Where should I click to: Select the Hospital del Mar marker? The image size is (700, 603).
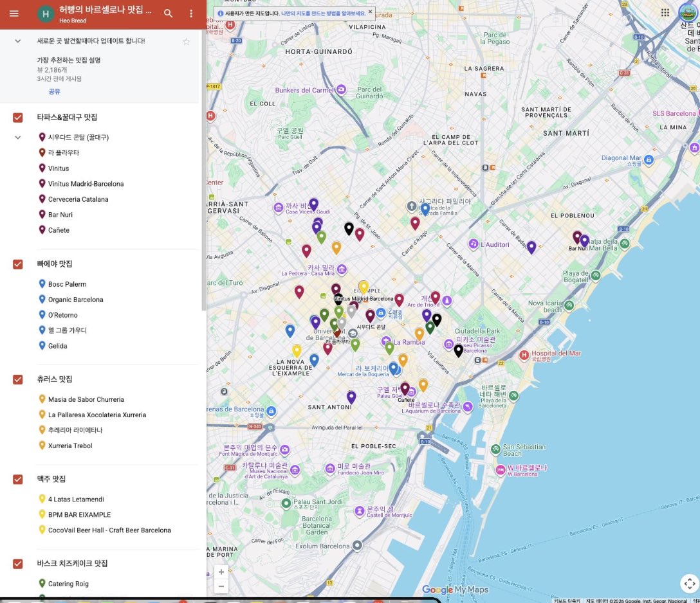[524, 355]
